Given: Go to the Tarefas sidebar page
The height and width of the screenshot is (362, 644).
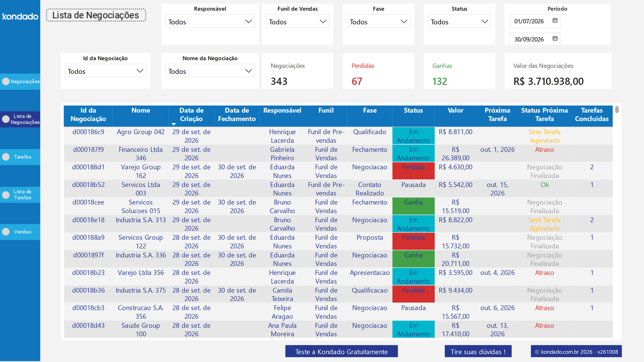Looking at the screenshot, I should point(20,157).
